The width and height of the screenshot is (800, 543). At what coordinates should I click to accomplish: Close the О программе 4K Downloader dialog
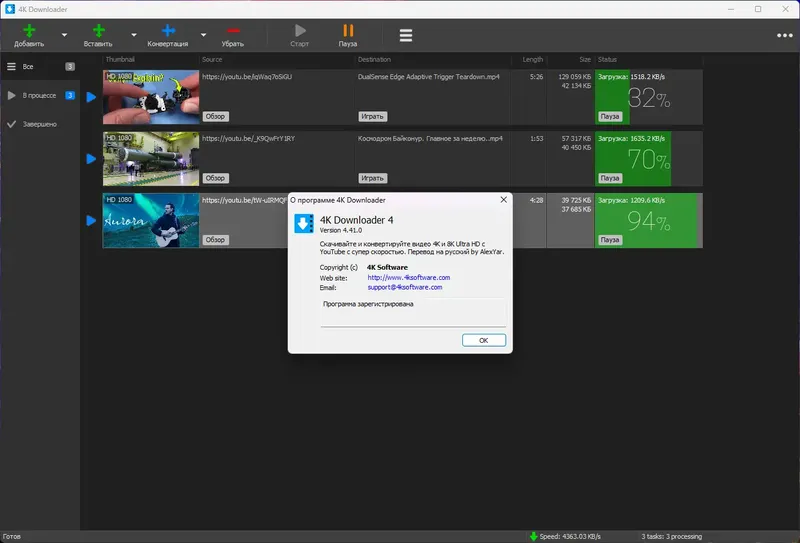[x=504, y=200]
